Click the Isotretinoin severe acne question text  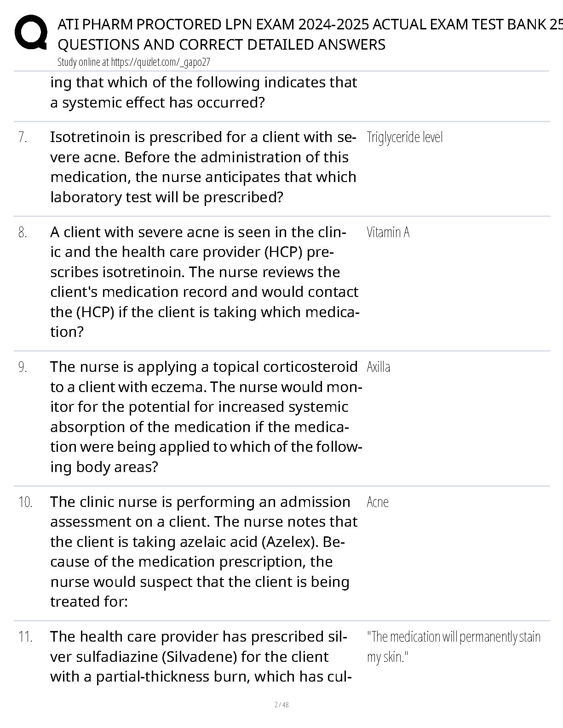click(x=203, y=167)
